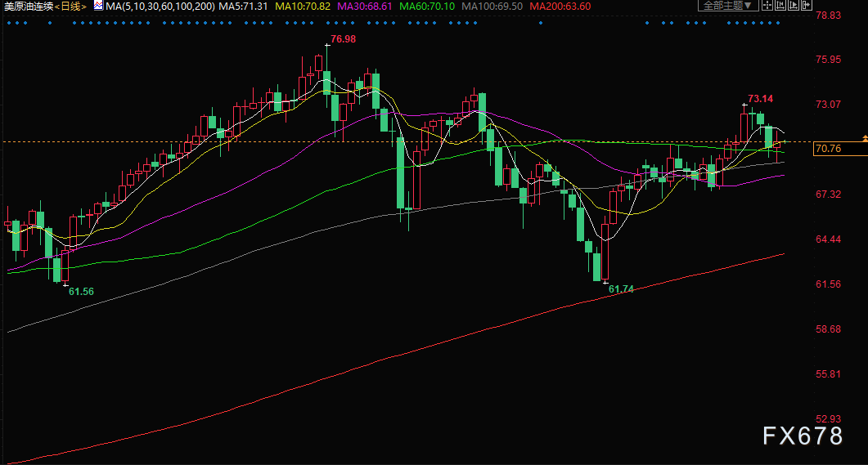Click the 61.74 low price label

click(x=621, y=289)
